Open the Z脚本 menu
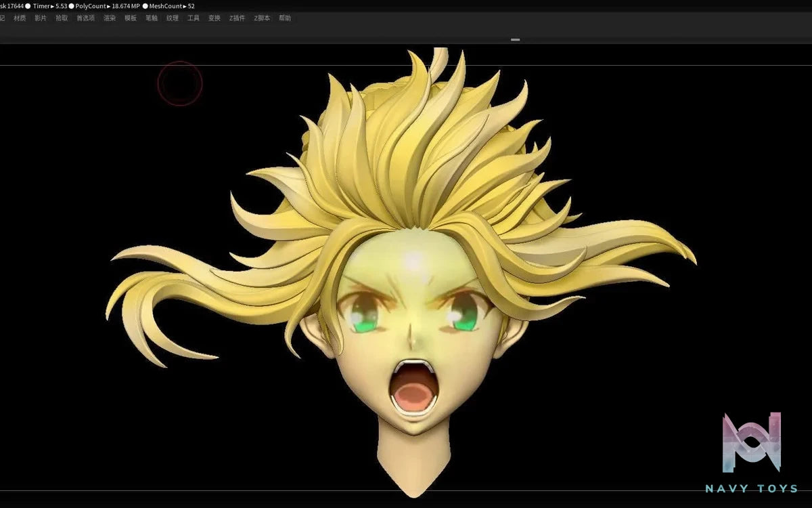812x508 pixels. 262,18
